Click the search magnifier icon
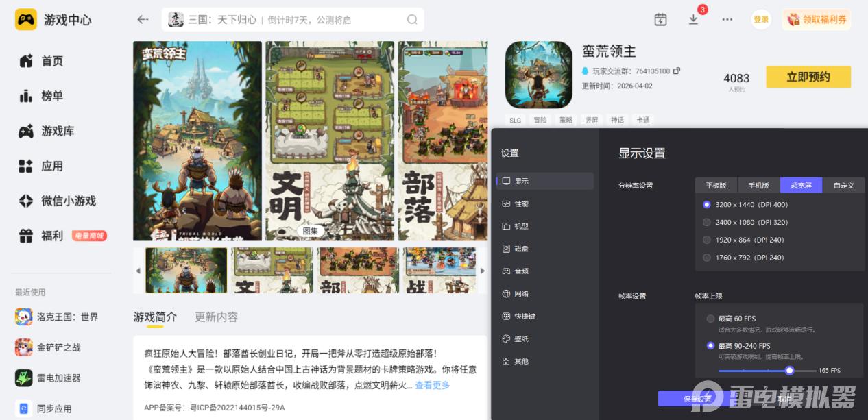Screen dimensions: 868x420 coord(412,19)
